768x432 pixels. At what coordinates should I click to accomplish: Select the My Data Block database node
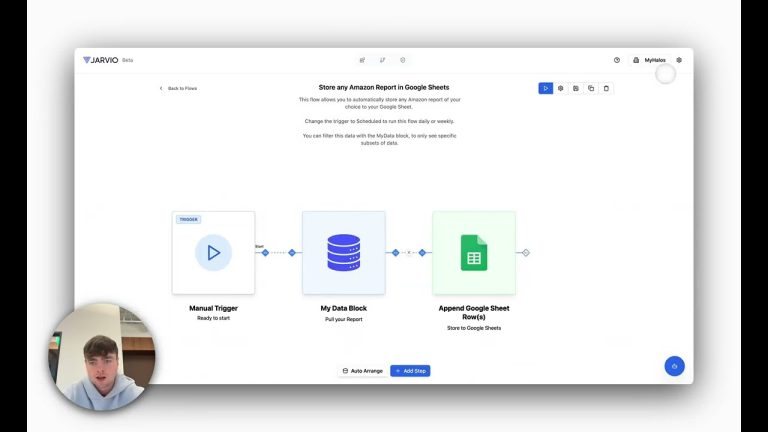pos(344,253)
